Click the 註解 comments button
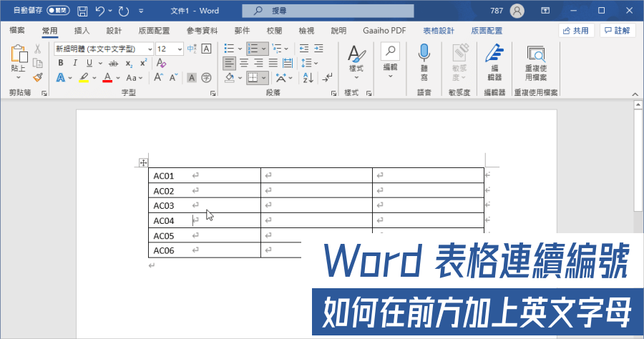Screen dimensions: 644x339 click(x=618, y=30)
